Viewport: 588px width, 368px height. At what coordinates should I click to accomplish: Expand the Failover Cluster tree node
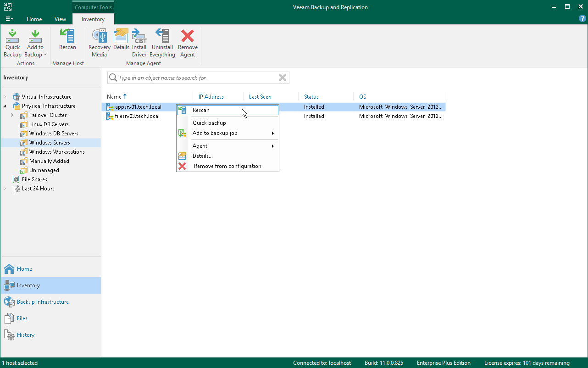coord(12,115)
